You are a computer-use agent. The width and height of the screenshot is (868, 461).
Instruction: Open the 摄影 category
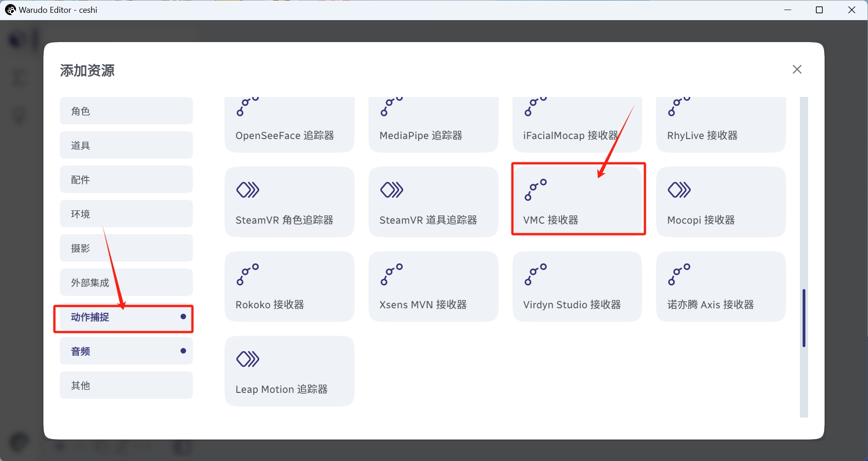coord(126,248)
